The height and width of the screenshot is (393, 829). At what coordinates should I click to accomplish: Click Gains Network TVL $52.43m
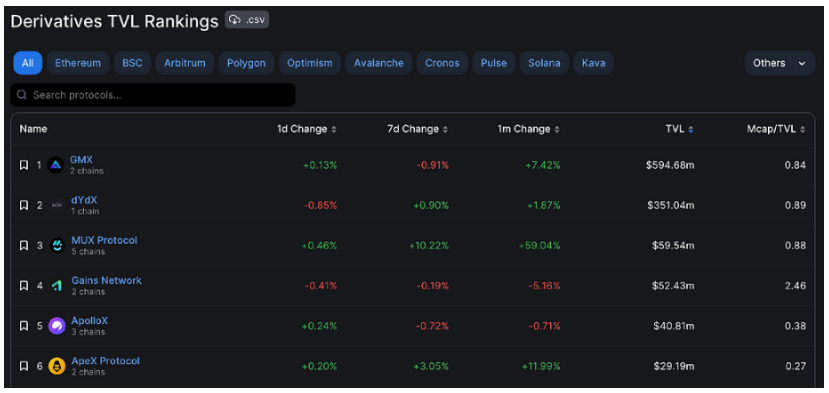pos(673,286)
